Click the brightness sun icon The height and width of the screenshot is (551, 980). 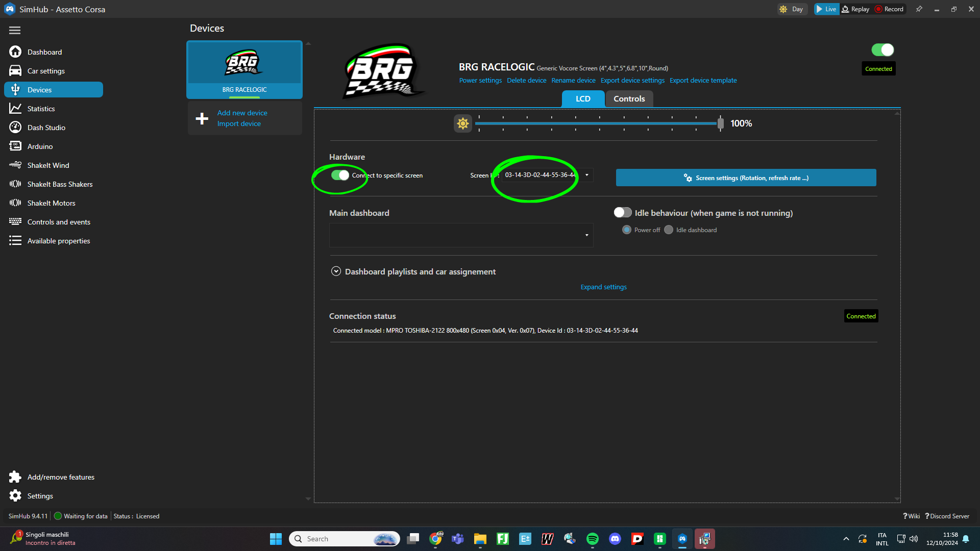(x=463, y=123)
